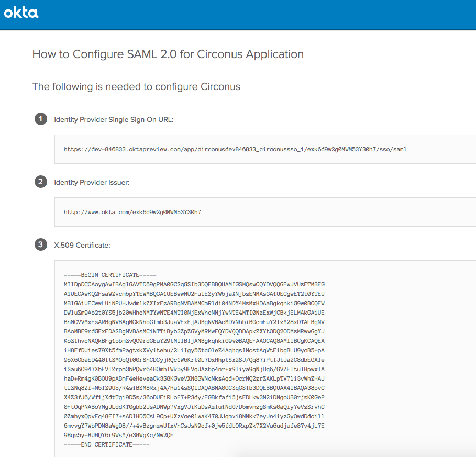Click the Okta logo in header
The width and height of the screenshot is (476, 457).
[x=21, y=12]
